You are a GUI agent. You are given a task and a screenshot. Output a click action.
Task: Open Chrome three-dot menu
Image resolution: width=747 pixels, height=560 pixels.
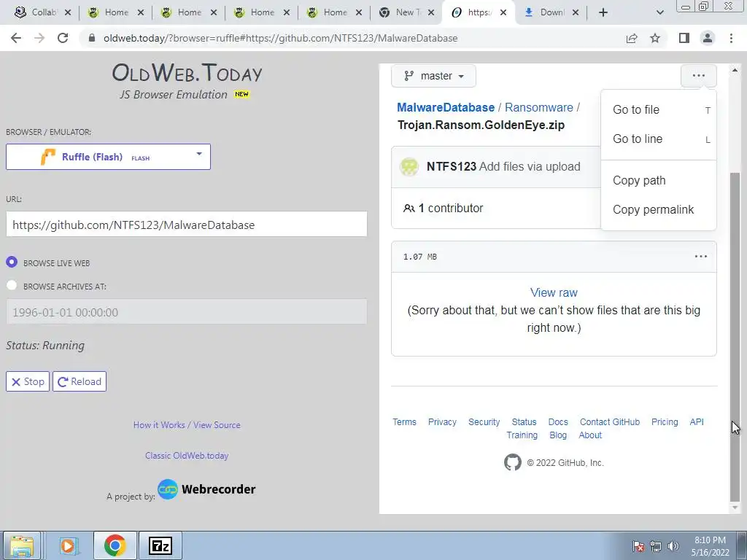click(731, 38)
